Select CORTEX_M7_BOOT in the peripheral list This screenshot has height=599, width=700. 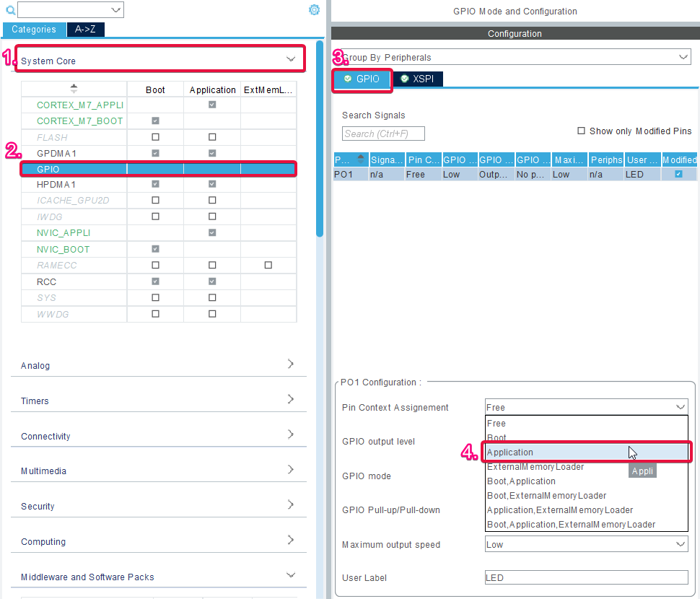pos(79,121)
